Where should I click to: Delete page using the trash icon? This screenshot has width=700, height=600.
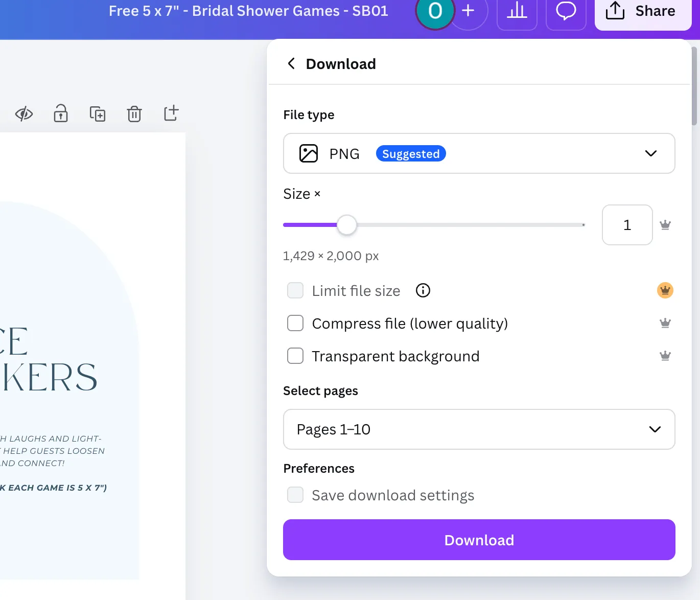click(x=134, y=113)
